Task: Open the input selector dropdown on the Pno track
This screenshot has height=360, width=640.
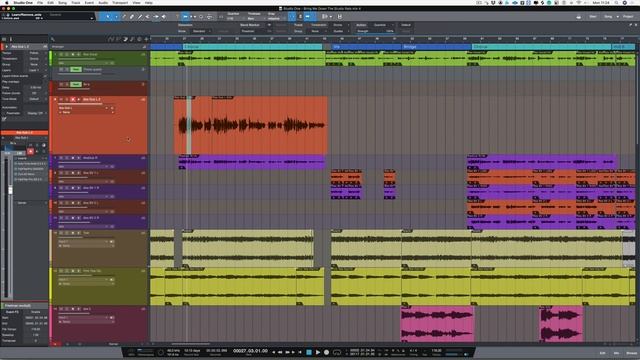Action: coord(84,108)
